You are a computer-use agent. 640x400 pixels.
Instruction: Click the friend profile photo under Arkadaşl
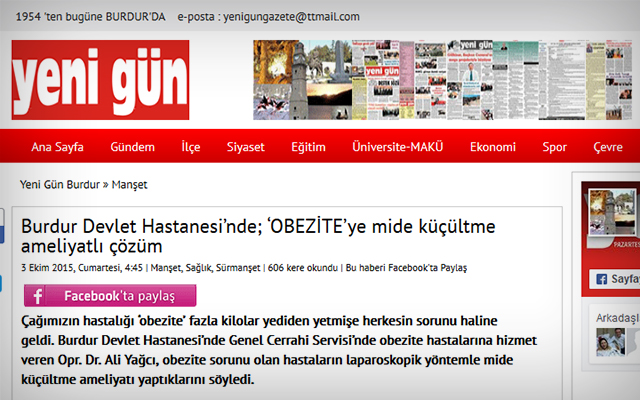click(x=610, y=342)
